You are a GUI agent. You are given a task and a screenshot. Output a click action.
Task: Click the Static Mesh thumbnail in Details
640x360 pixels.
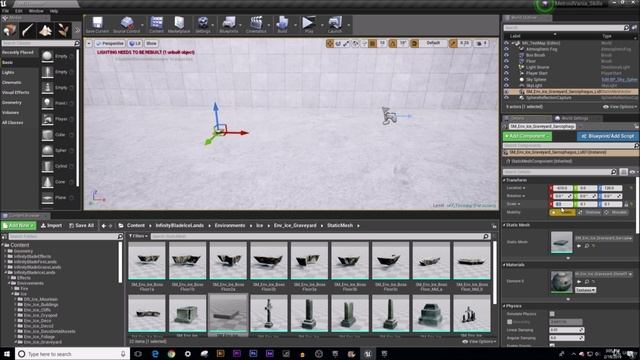(562, 242)
